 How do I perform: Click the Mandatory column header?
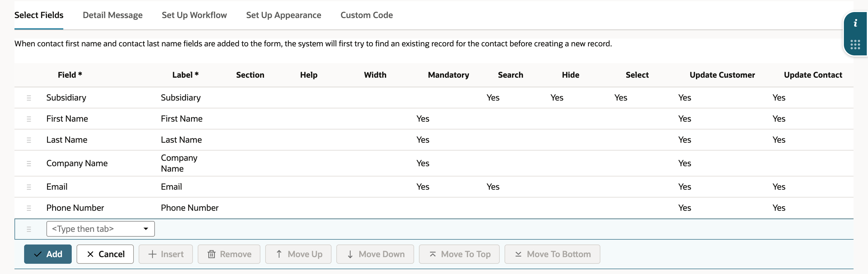448,75
